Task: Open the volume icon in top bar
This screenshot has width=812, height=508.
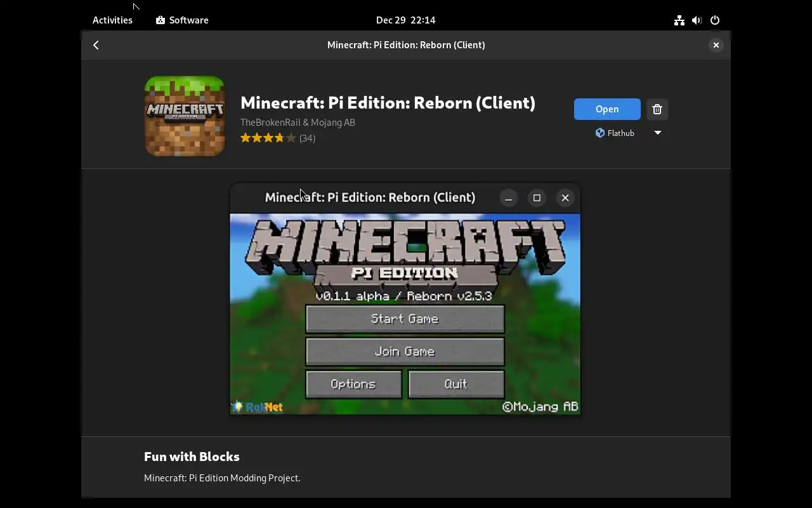Action: [697, 20]
